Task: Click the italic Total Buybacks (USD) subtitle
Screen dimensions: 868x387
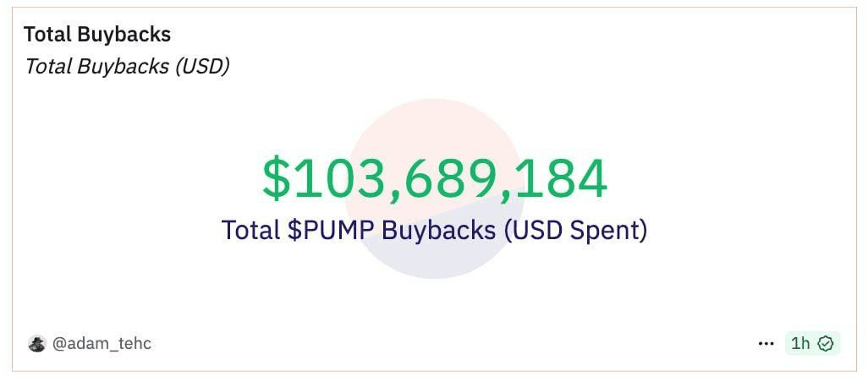Action: pyautogui.click(x=127, y=67)
